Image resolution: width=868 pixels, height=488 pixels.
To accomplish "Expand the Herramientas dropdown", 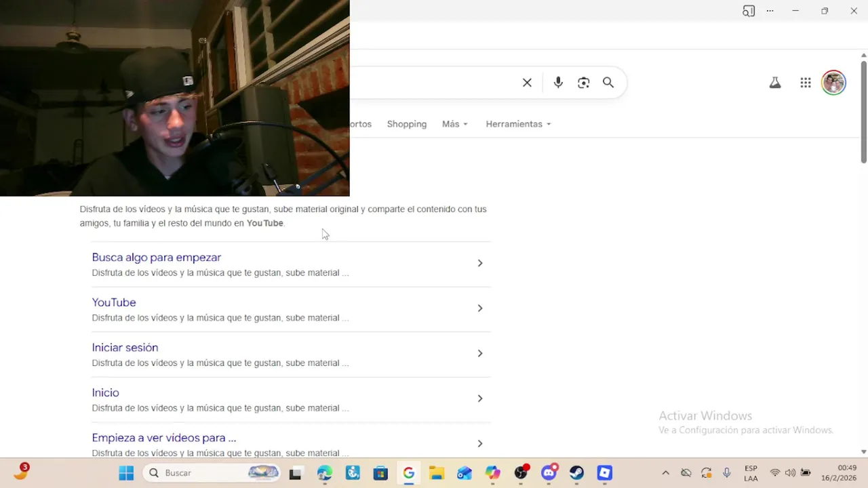I will coord(518,124).
